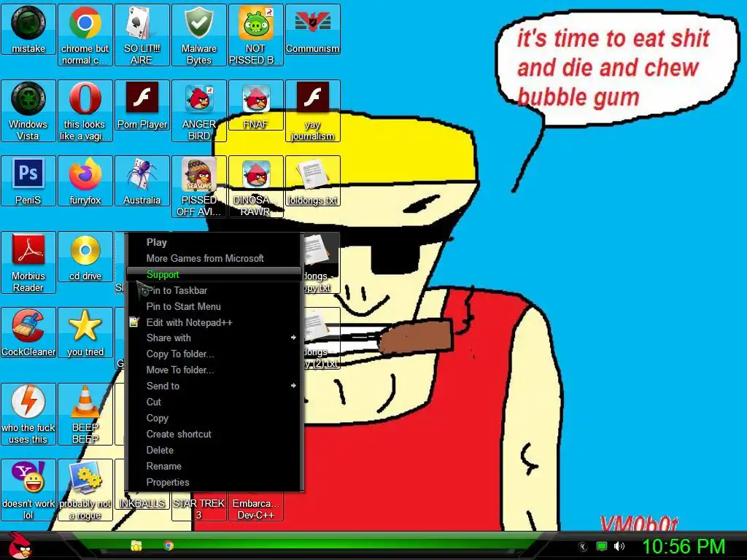The image size is (747, 560).
Task: Open the 'cd drive' disc icon
Action: pos(85,257)
